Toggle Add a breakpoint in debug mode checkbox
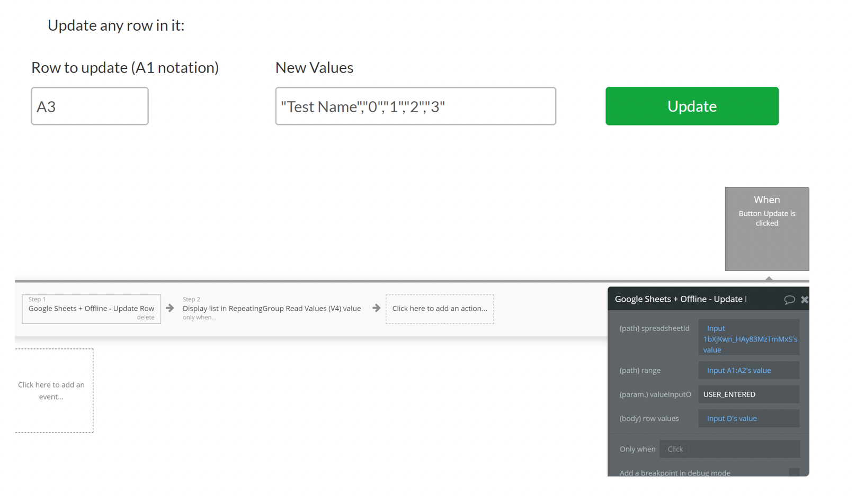856x504 pixels. tap(794, 473)
